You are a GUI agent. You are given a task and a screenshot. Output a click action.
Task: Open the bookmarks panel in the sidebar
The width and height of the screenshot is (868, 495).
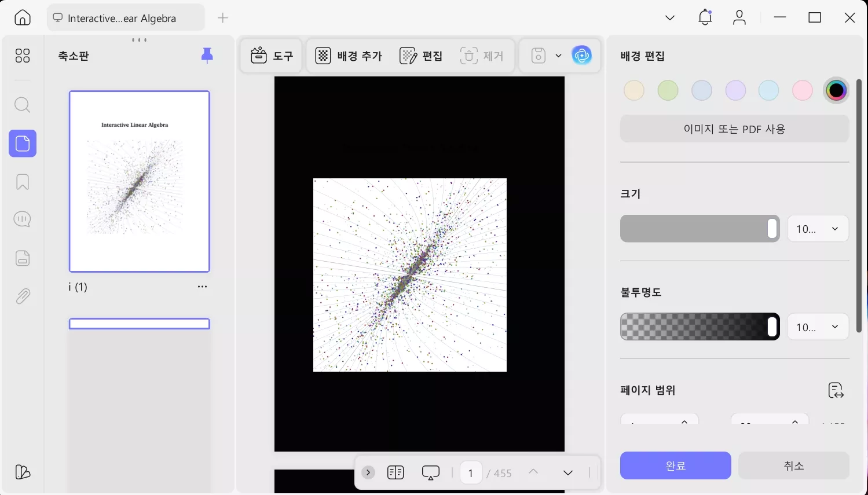[x=22, y=182]
